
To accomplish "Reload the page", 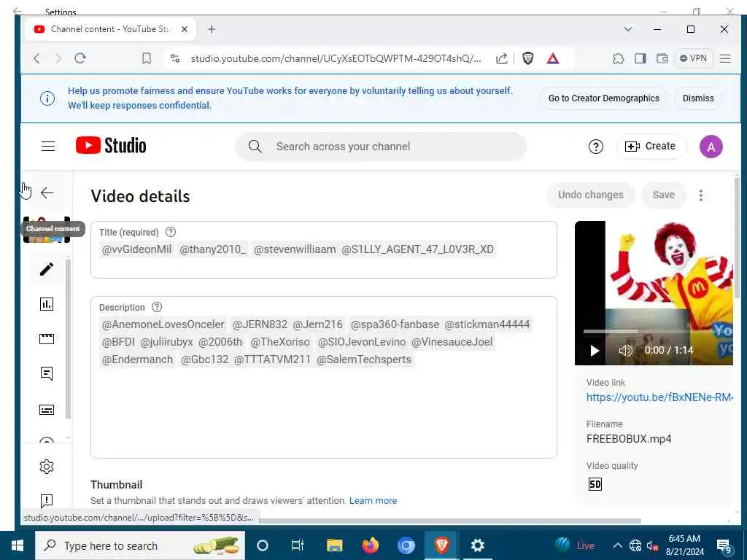I will coord(80,58).
